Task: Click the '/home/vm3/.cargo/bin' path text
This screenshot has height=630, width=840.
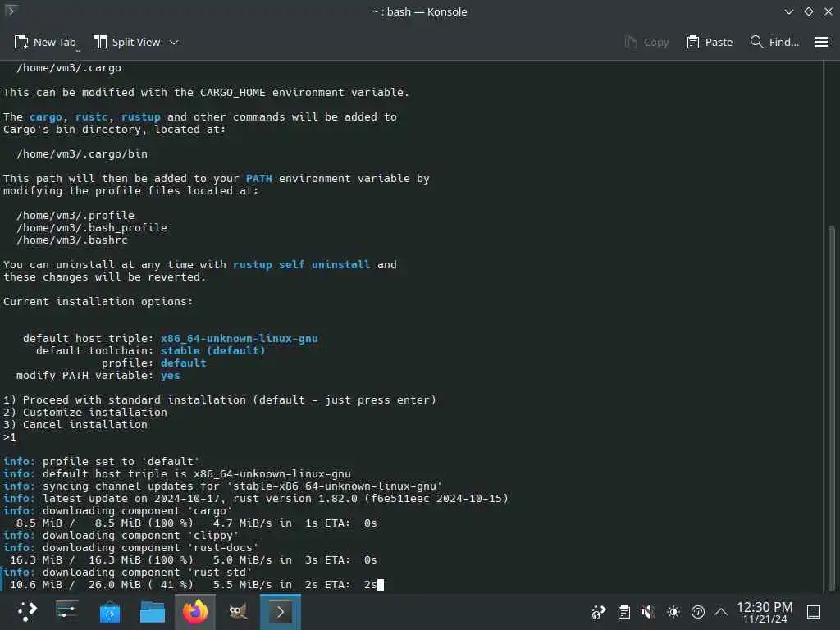Action: tap(82, 153)
